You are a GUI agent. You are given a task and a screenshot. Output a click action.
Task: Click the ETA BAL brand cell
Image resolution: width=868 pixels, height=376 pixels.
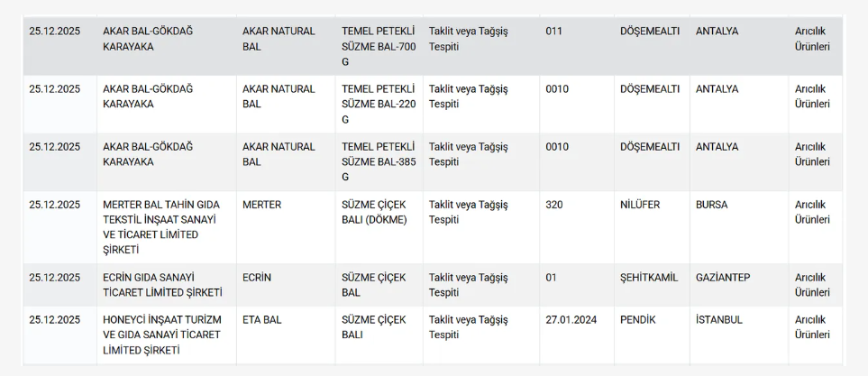[x=263, y=320]
